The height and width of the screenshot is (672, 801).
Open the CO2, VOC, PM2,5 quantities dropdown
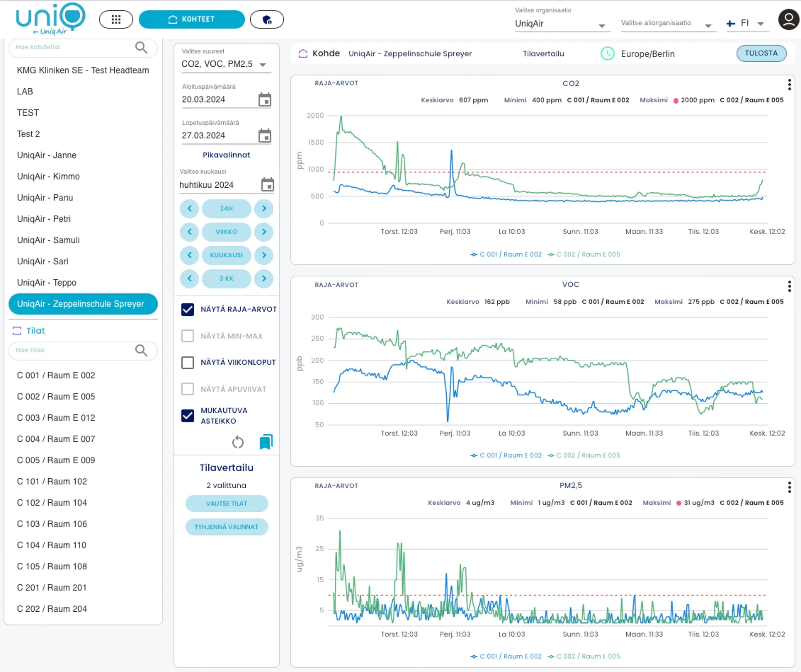225,64
